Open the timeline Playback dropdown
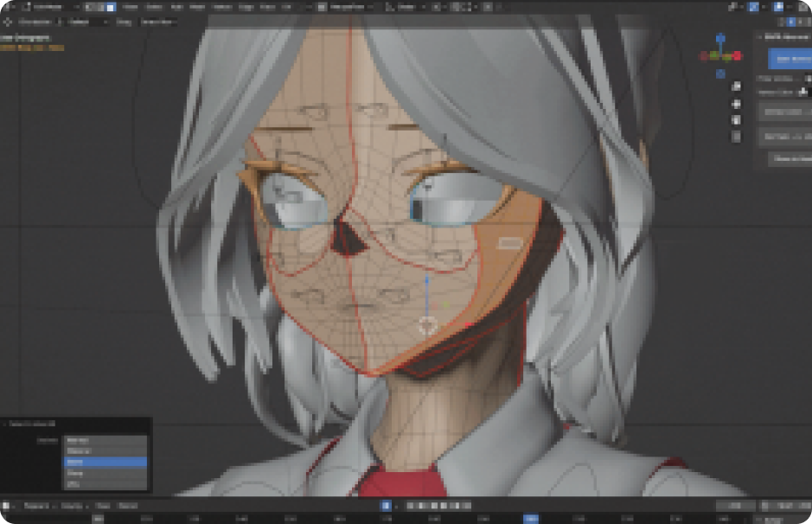The image size is (812, 524). [40, 506]
